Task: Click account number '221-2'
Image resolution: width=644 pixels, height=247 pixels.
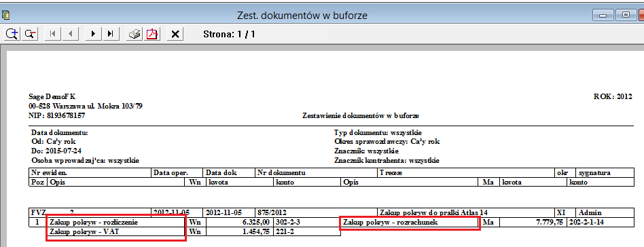Action: click(284, 231)
